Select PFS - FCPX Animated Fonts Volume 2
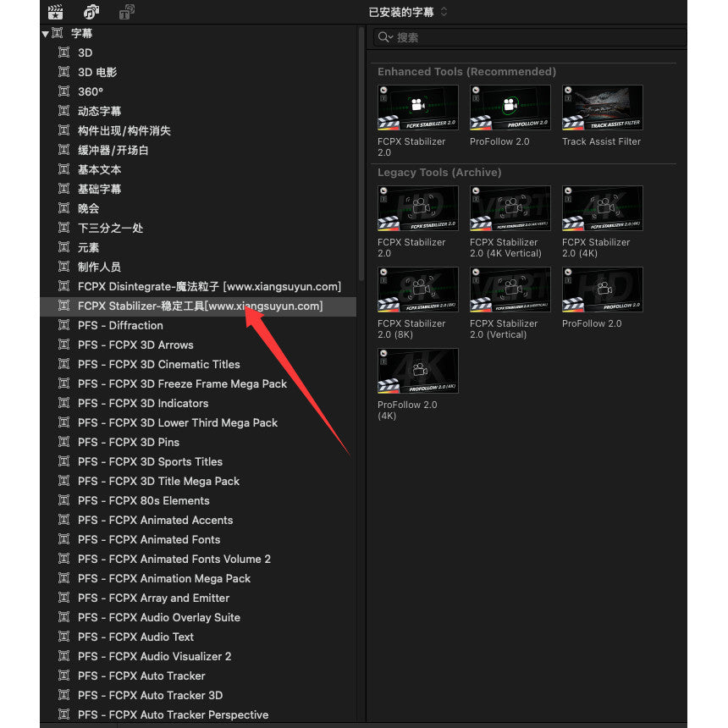728x728 pixels. [x=198, y=560]
